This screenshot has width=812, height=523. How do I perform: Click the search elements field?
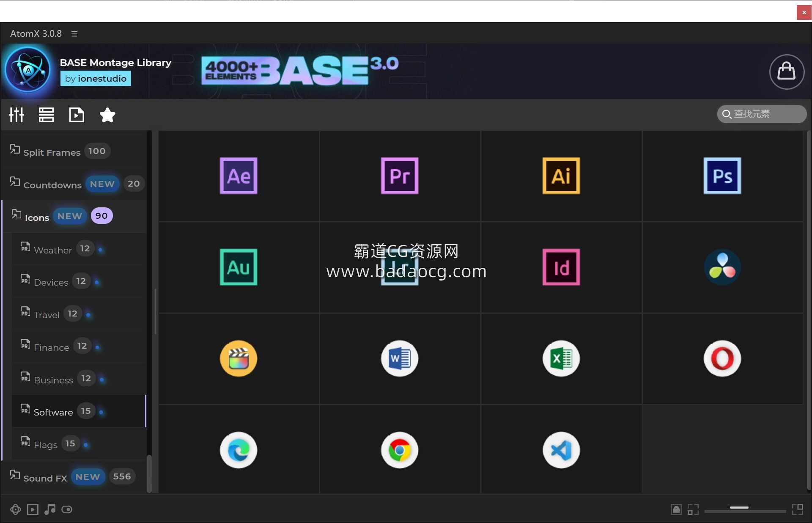coord(762,114)
